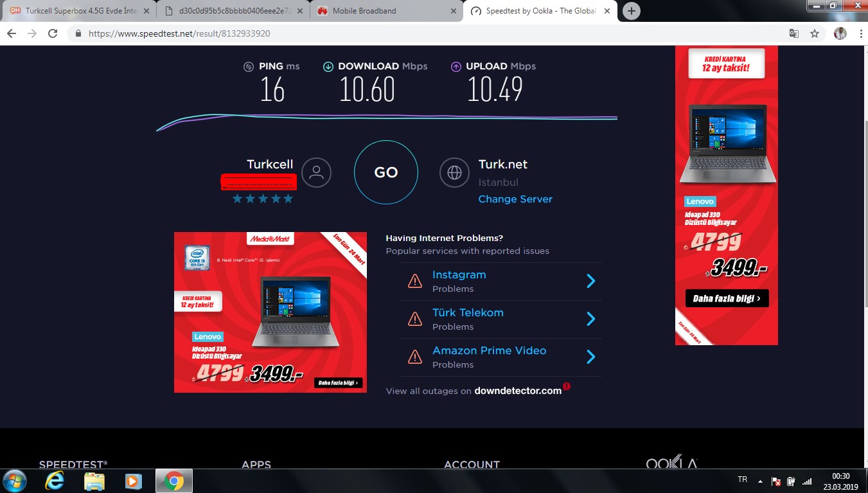
Task: Reload the page with the refresh icon
Action: point(53,33)
